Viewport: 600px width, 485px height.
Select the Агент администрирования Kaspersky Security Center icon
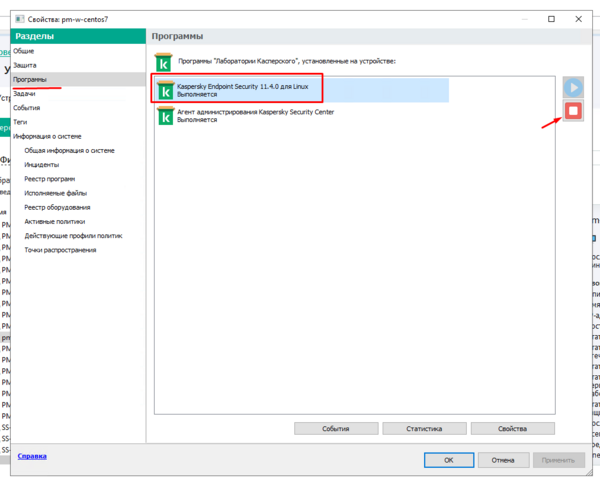[x=166, y=116]
